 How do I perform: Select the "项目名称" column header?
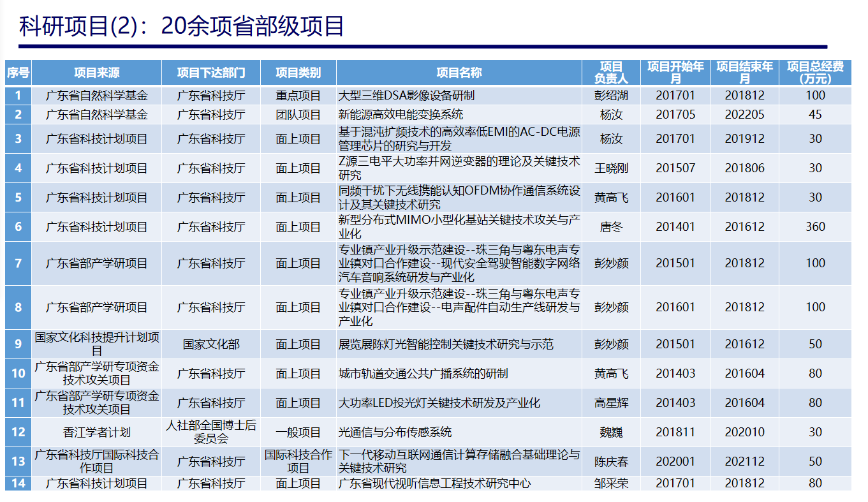(x=459, y=73)
